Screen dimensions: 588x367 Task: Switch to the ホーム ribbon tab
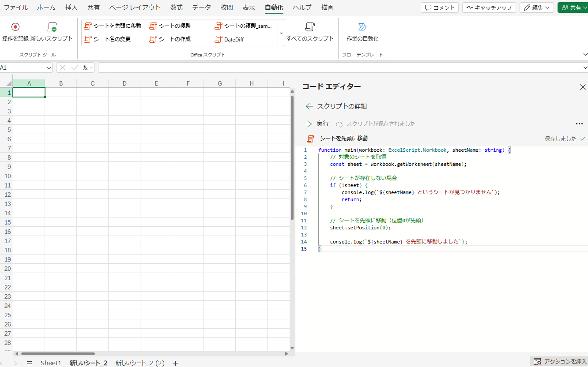click(x=46, y=7)
